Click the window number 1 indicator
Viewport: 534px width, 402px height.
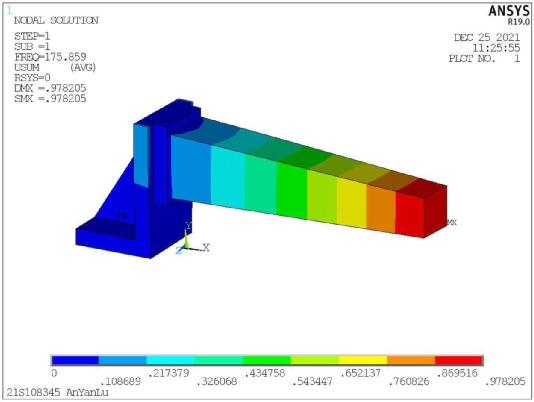(x=9, y=11)
